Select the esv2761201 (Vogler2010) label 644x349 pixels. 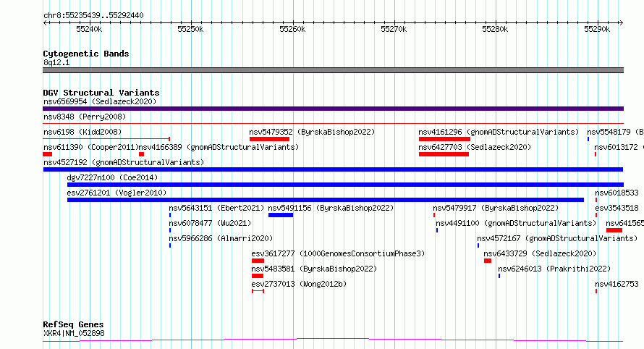point(116,193)
